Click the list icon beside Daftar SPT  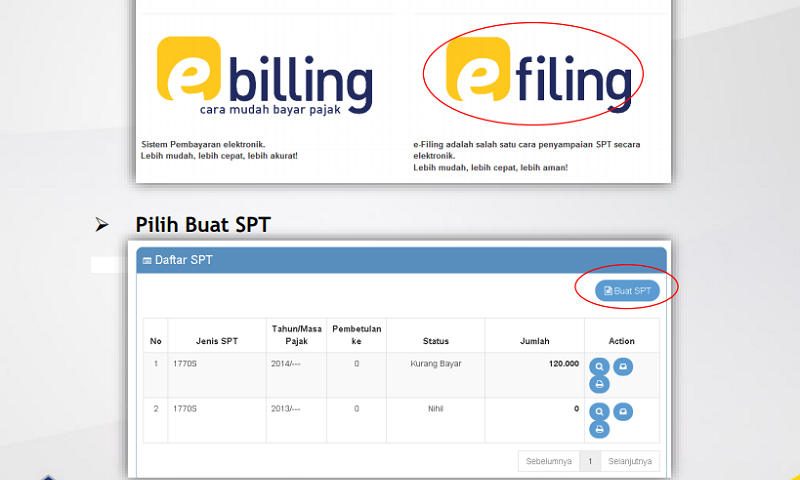tap(148, 261)
